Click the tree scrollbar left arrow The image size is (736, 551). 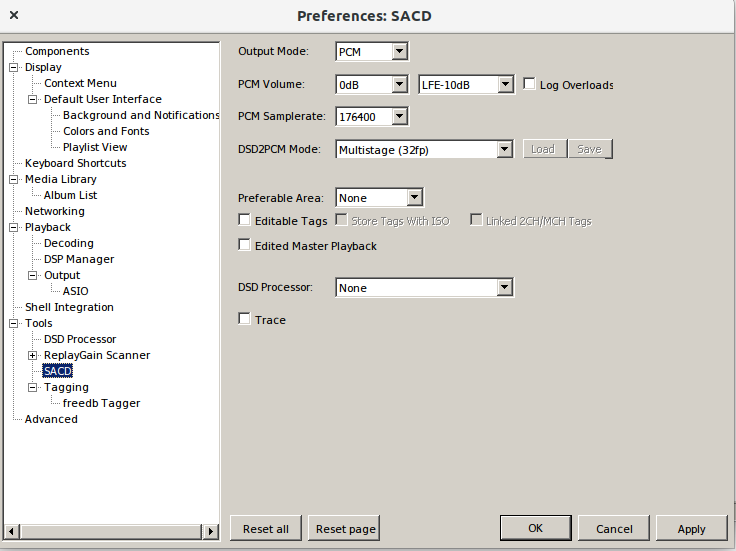pos(12,531)
